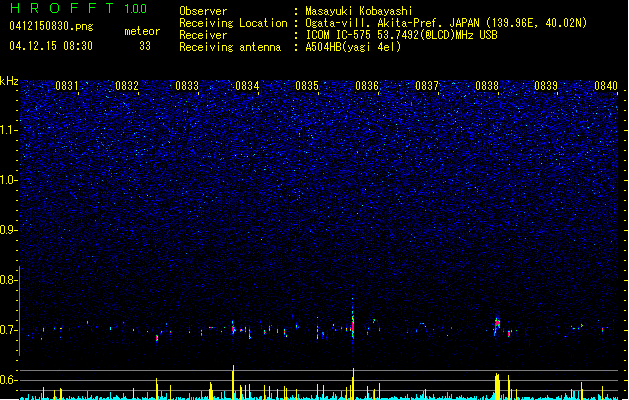Click the yellow intensity peaks after 0838
The width and height of the screenshot is (629, 400).
click(497, 386)
